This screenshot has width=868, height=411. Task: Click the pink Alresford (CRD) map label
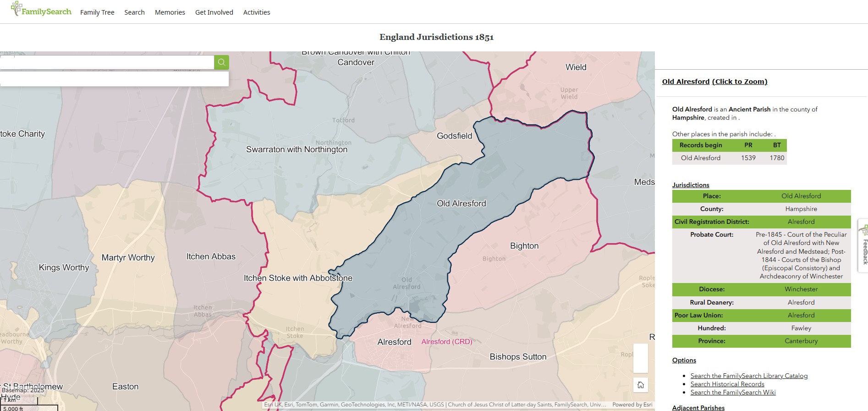pyautogui.click(x=446, y=342)
